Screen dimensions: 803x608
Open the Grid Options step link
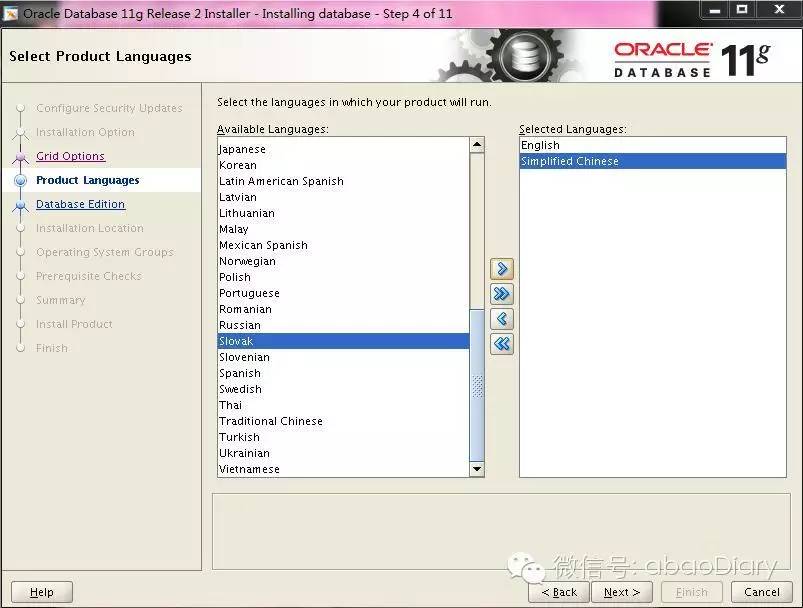tap(70, 156)
